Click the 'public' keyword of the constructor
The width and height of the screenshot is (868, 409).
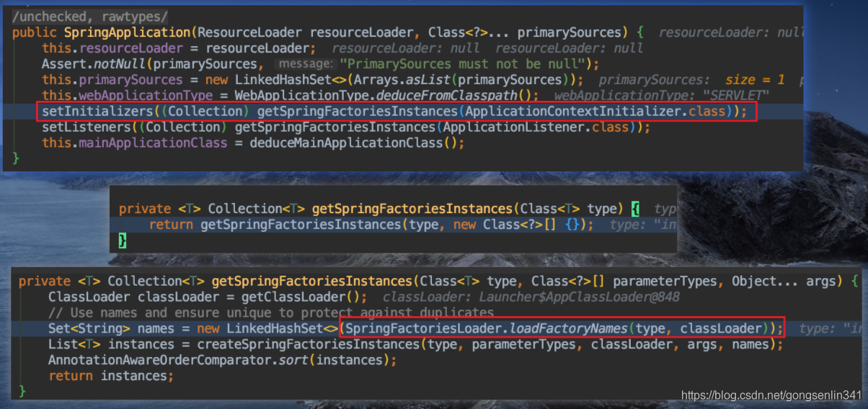tap(35, 32)
